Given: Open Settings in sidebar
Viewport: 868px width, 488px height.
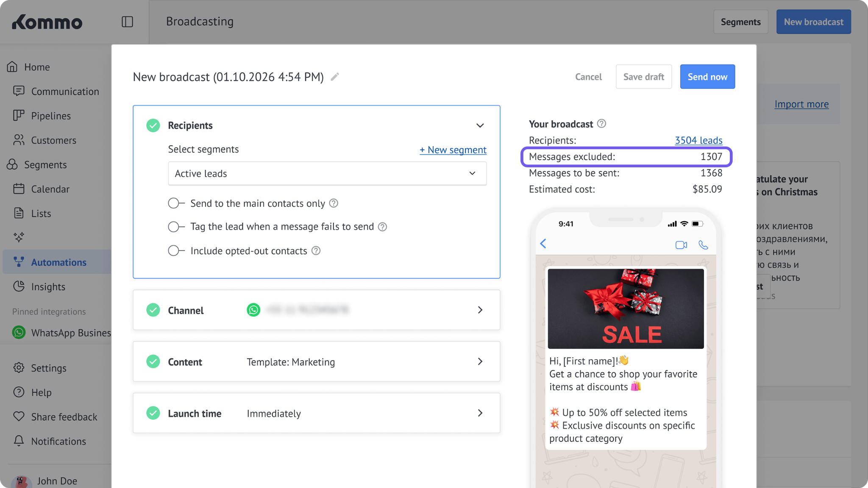Looking at the screenshot, I should 40,368.
